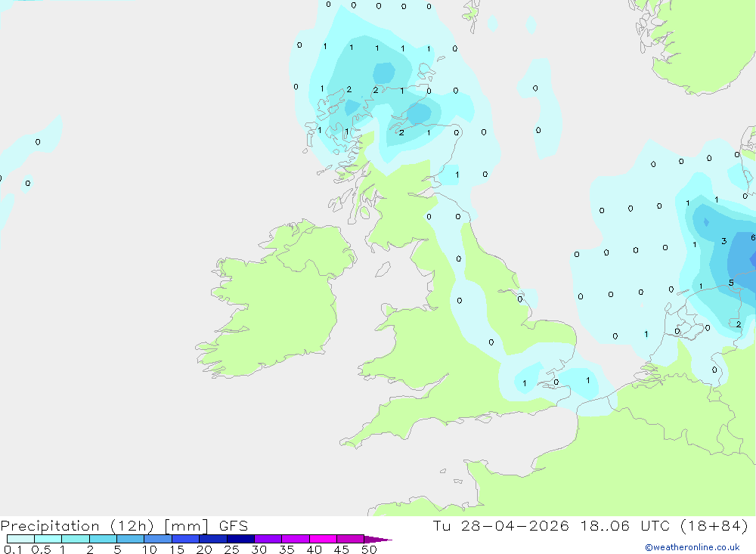Click the '35' legend scale label
The width and height of the screenshot is (756, 554).
click(287, 549)
